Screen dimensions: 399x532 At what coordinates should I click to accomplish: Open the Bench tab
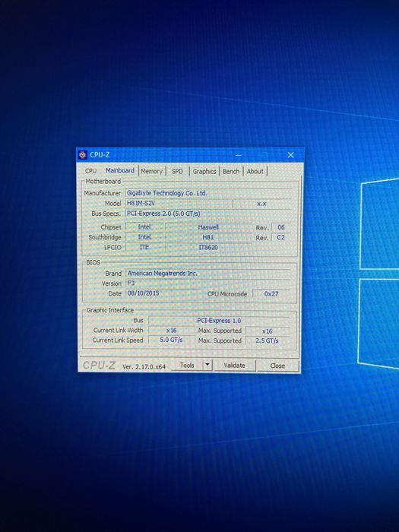(x=231, y=171)
